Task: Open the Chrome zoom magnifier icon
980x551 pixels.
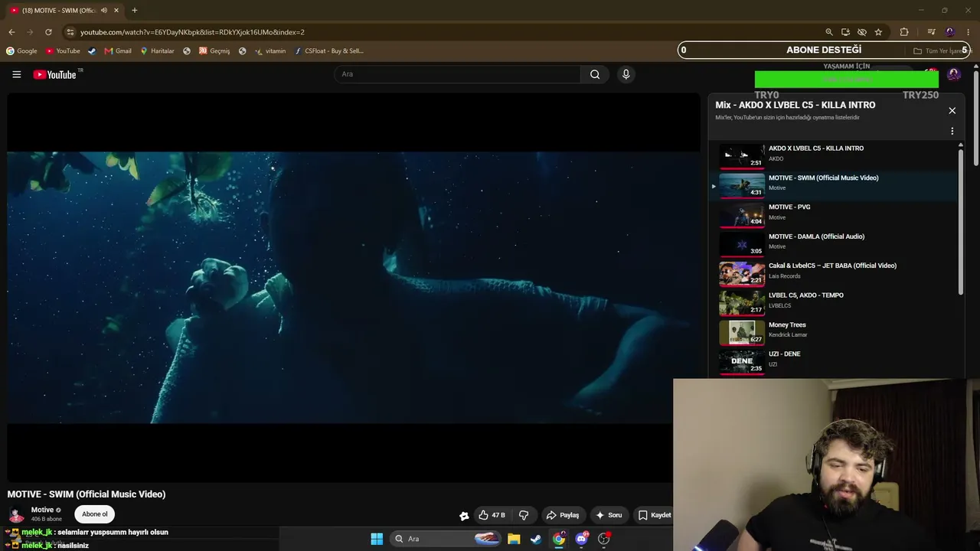Action: pos(828,32)
